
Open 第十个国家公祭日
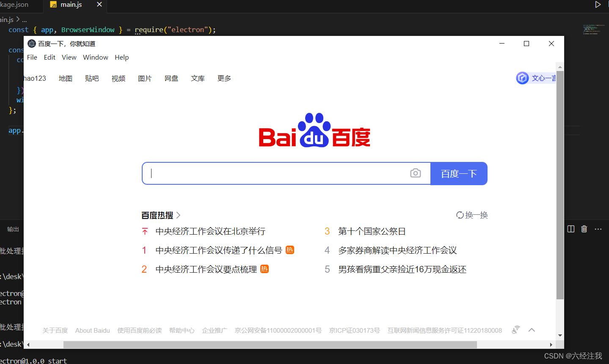(372, 231)
